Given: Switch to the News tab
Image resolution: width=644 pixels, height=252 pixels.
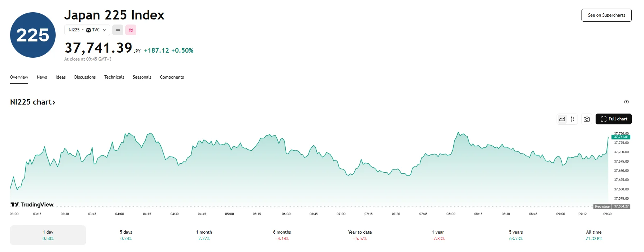Looking at the screenshot, I should click(42, 77).
